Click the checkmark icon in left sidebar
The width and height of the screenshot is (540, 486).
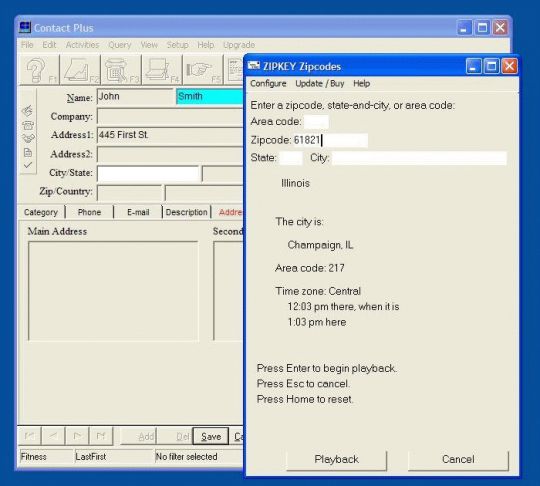[x=28, y=165]
